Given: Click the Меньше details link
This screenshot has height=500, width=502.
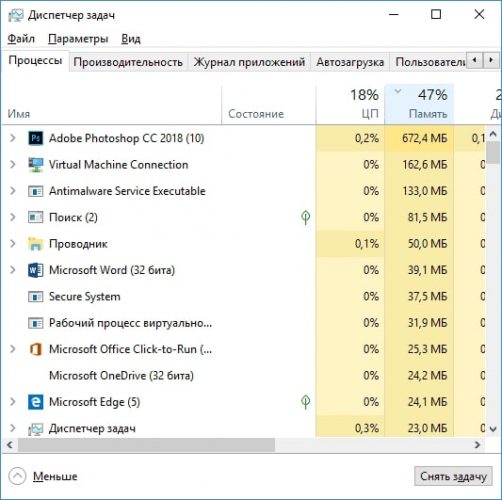Looking at the screenshot, I should tap(55, 476).
